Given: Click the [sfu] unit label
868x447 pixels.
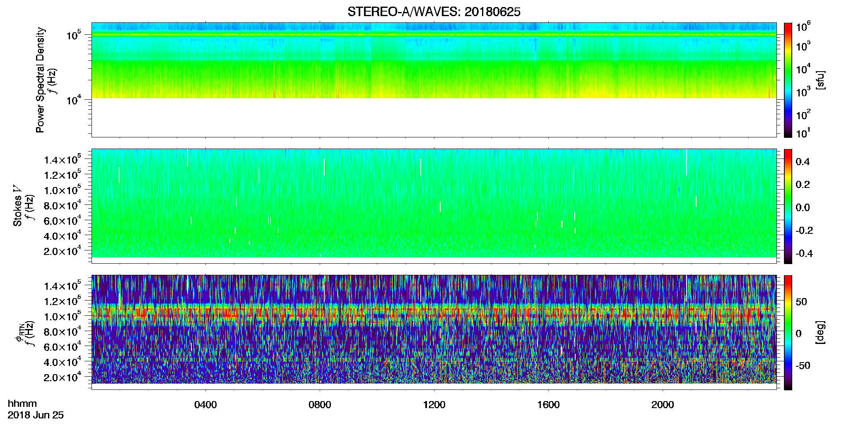Looking at the screenshot, I should point(820,80).
